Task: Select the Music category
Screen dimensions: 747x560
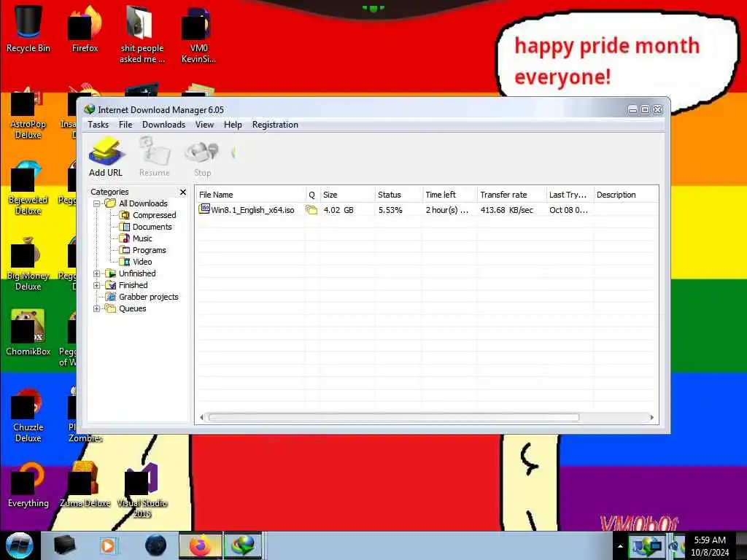Action: click(142, 238)
